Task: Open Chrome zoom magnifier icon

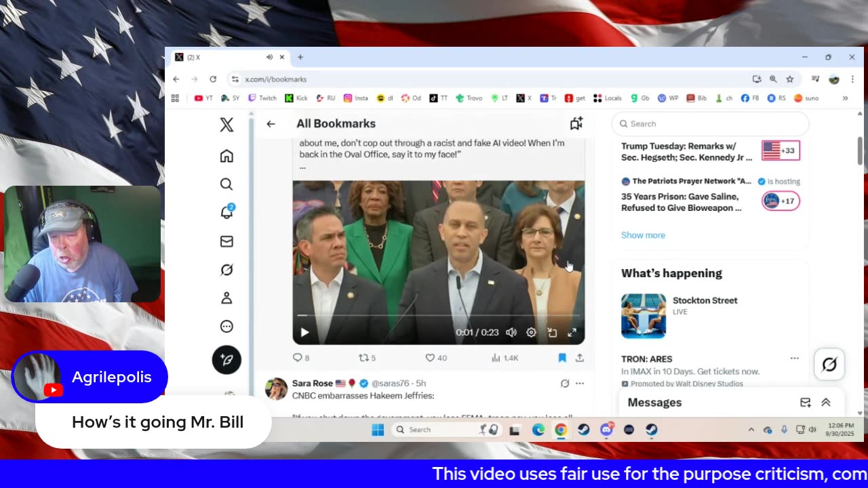Action: pos(773,79)
